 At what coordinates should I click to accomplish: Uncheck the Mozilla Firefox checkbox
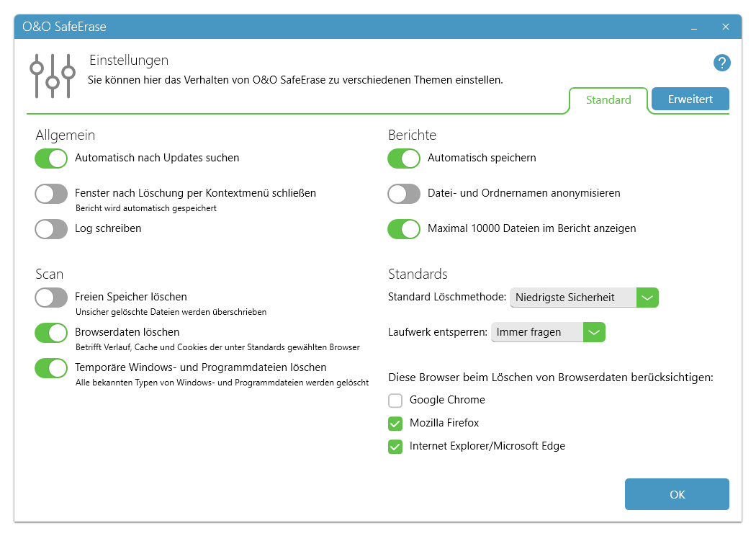pyautogui.click(x=395, y=424)
